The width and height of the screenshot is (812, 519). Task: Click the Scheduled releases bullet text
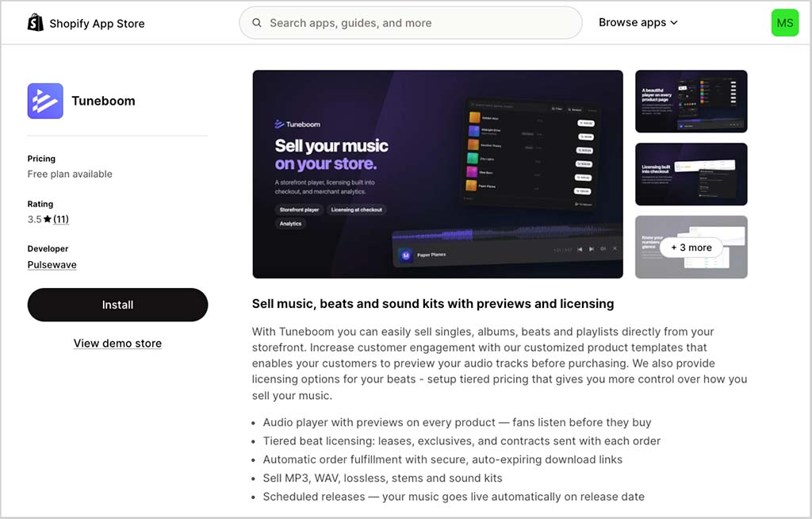click(454, 497)
